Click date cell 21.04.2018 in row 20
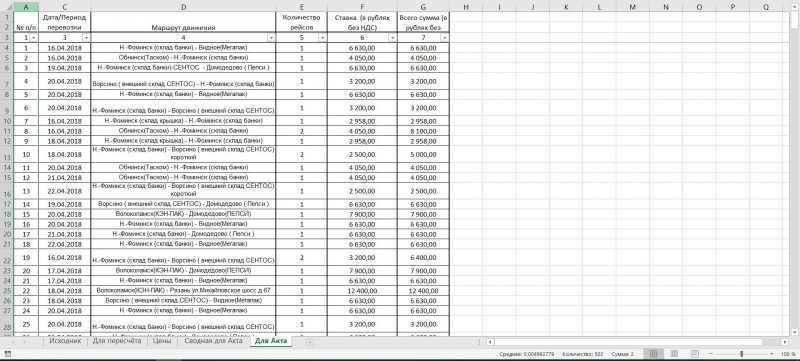 click(65, 234)
